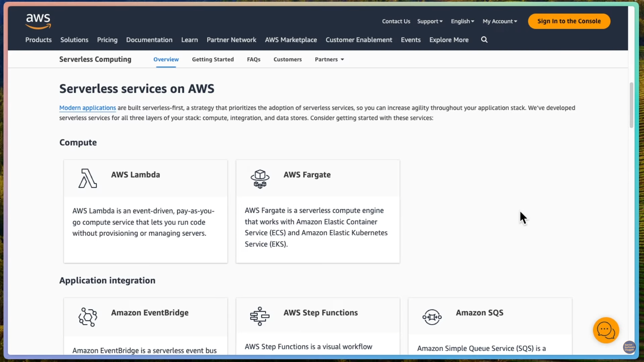The height and width of the screenshot is (362, 644).
Task: Click the AWS Fargate description text
Action: coord(316,227)
